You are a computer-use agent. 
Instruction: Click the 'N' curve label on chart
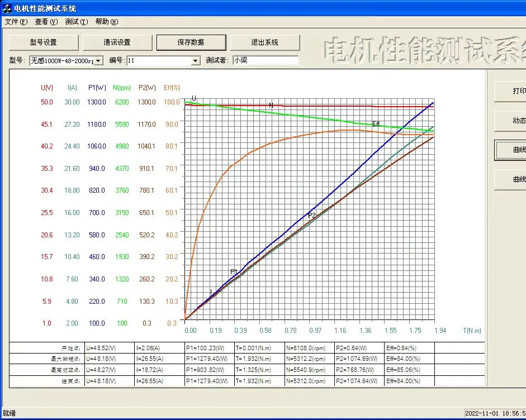click(271, 105)
